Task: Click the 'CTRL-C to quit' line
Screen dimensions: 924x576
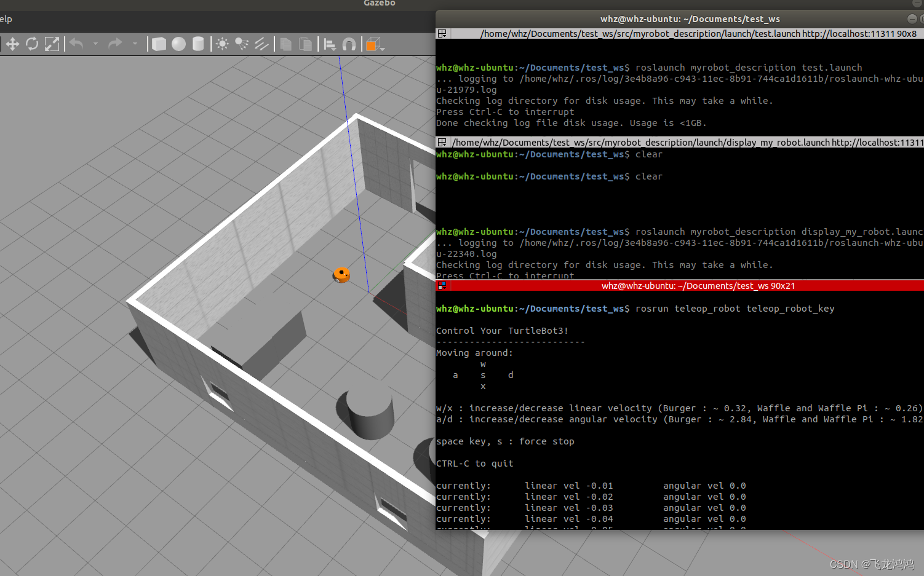Action: pos(474,464)
